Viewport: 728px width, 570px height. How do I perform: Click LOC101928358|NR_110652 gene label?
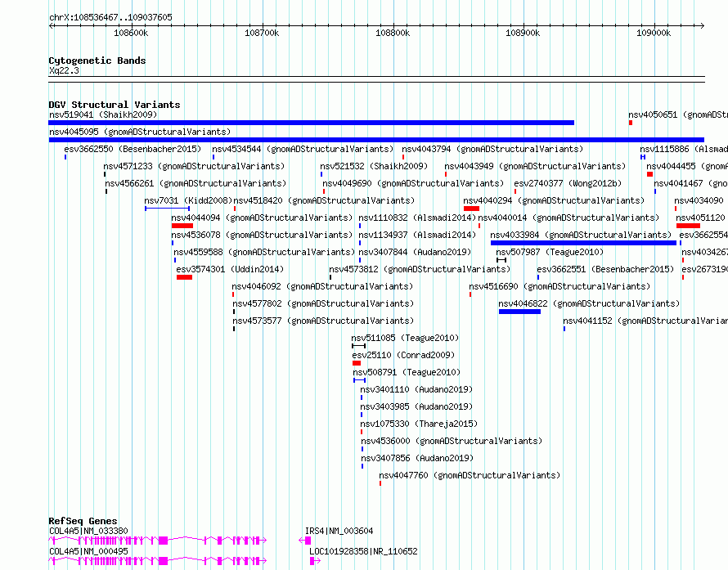coord(363,551)
